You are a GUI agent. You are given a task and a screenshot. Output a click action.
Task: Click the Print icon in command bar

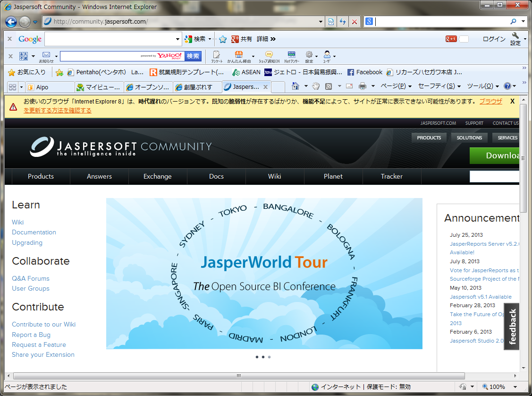click(363, 86)
